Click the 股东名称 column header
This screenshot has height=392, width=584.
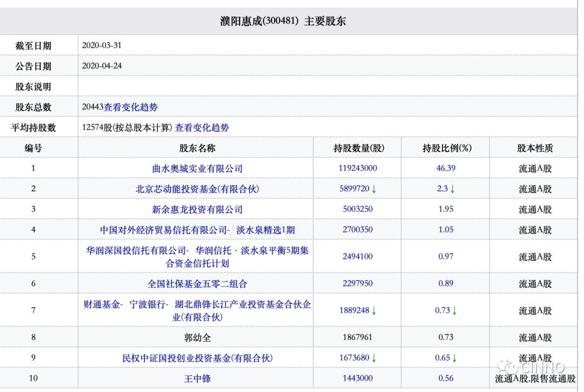[x=197, y=148]
